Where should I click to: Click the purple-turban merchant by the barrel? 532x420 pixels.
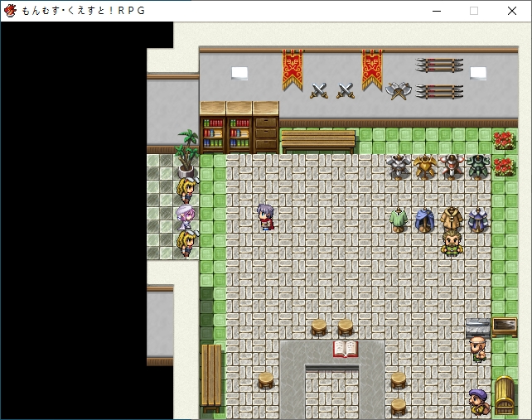478,402
